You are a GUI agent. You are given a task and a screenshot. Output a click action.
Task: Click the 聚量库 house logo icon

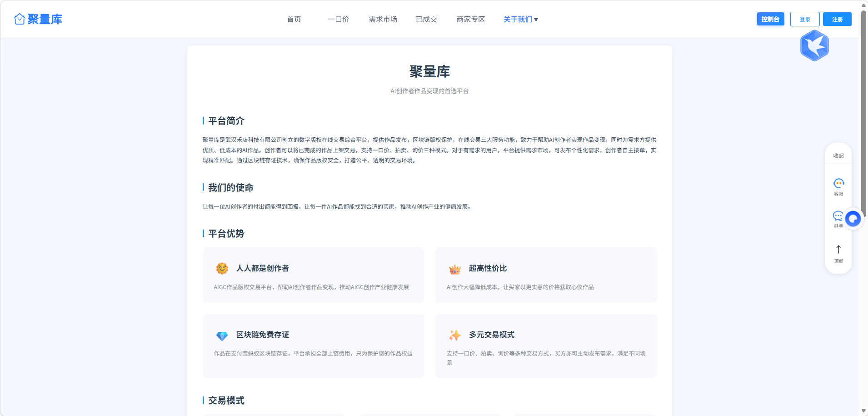coord(20,19)
